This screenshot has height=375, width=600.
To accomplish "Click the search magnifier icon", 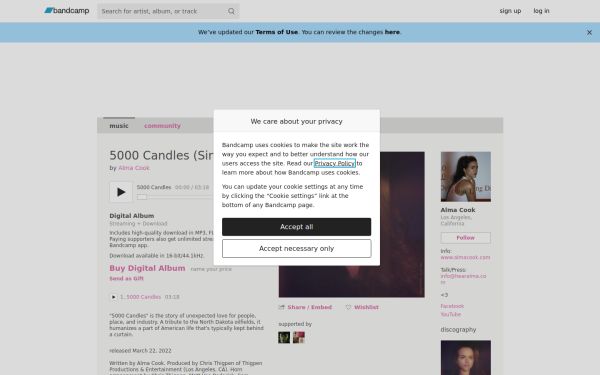I will (x=231, y=11).
